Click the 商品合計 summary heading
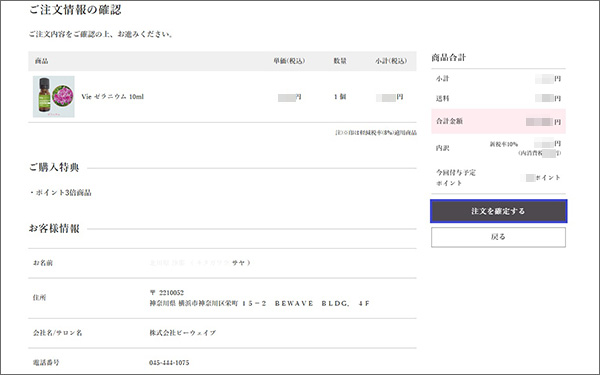The image size is (600, 375). (x=448, y=57)
